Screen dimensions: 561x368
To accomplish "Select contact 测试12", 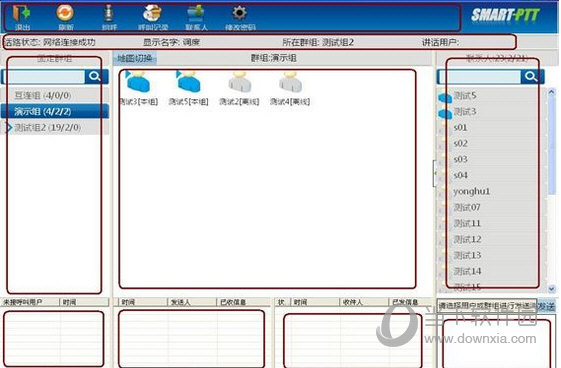I will [x=492, y=239].
